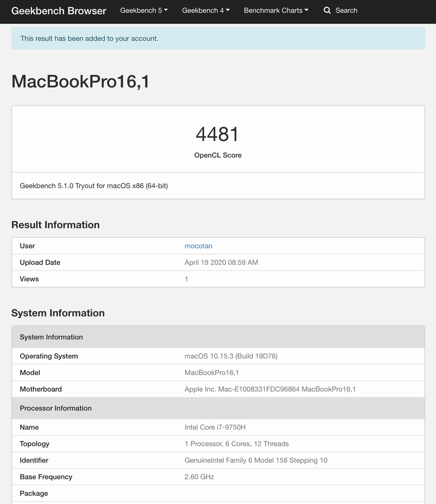Select the Views count value 1
This screenshot has height=504, width=436.
186,279
